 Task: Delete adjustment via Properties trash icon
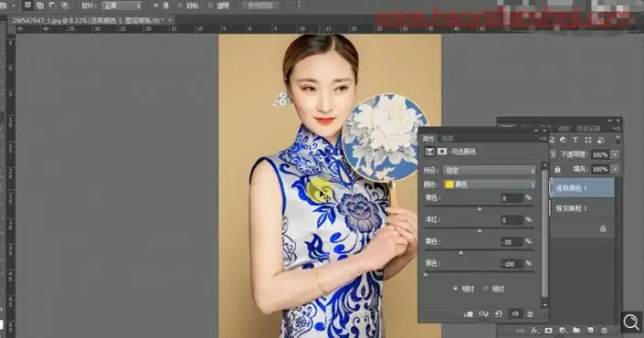click(x=530, y=314)
